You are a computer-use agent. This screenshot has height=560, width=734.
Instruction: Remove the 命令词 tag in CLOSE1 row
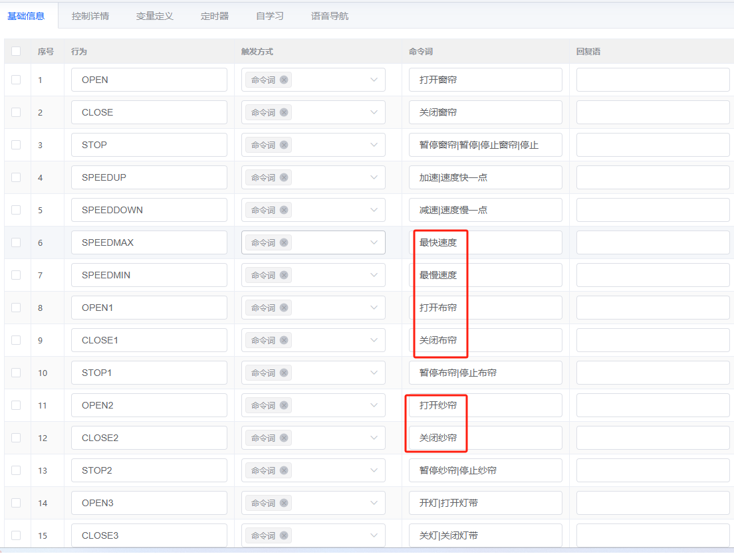pyautogui.click(x=284, y=340)
